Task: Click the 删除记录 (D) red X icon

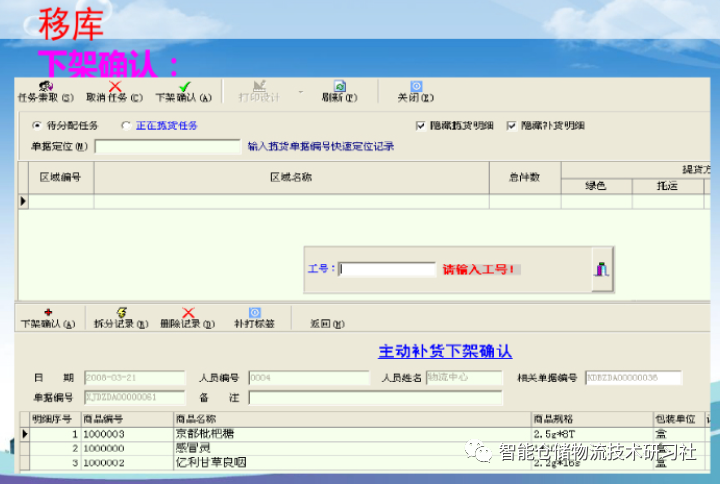Action: [x=188, y=312]
